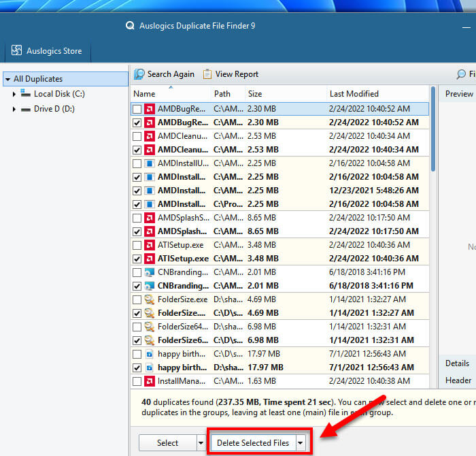
Task: Check the InstallMana file checkbox
Action: tap(137, 381)
